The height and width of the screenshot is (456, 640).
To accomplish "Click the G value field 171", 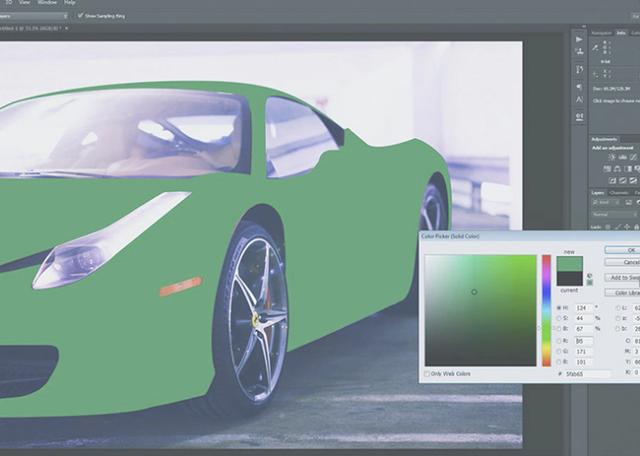I will [x=584, y=351].
